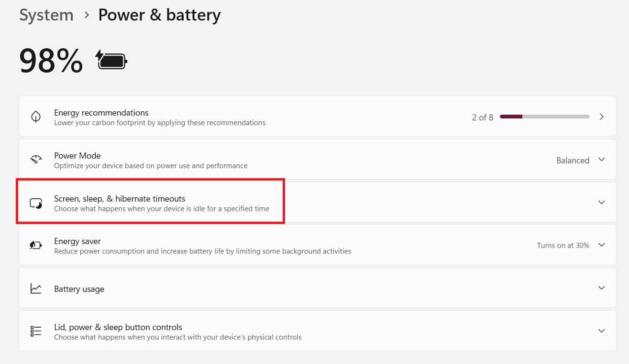629x364 pixels.
Task: Click the Battery usage chart icon
Action: coord(36,288)
